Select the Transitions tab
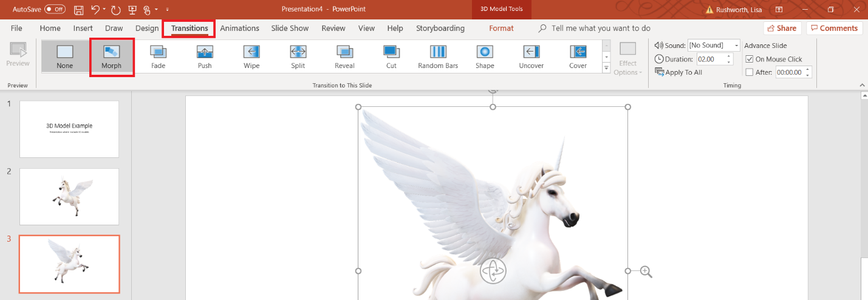 (190, 28)
